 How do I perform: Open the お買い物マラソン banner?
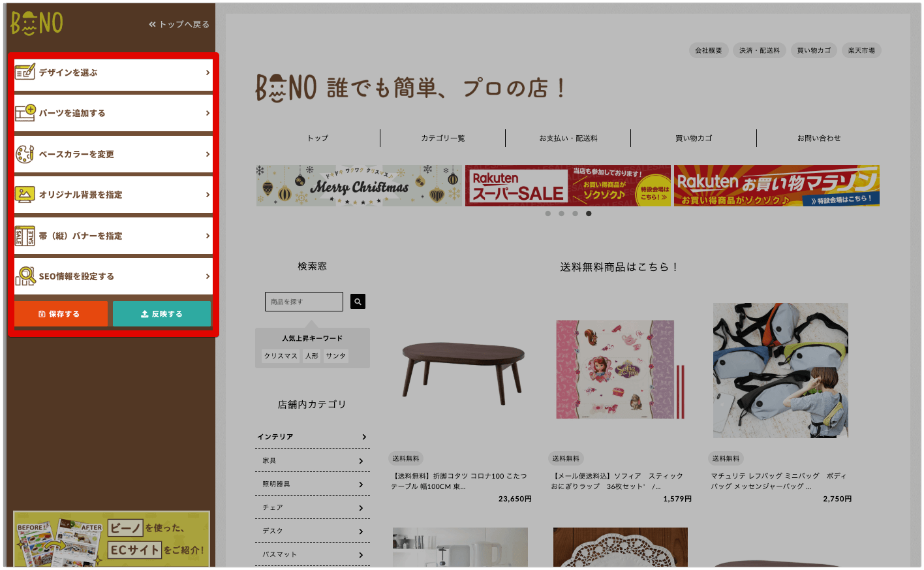tap(777, 185)
